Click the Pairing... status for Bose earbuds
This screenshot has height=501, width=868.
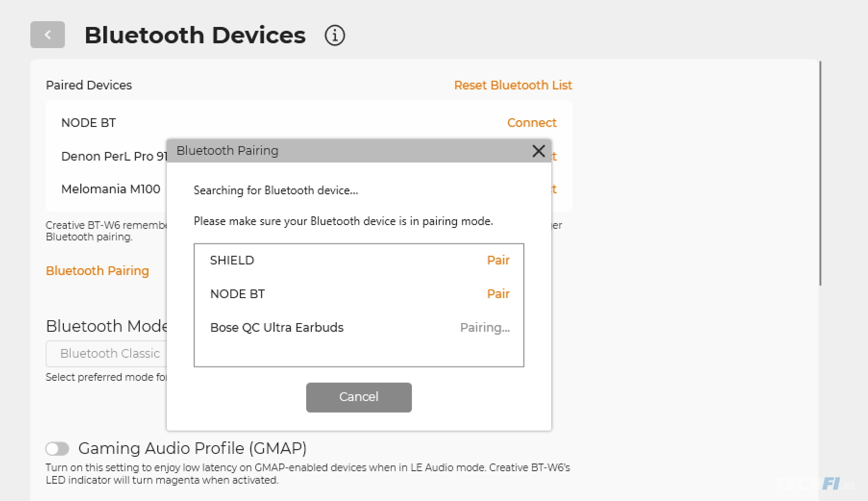pos(484,328)
